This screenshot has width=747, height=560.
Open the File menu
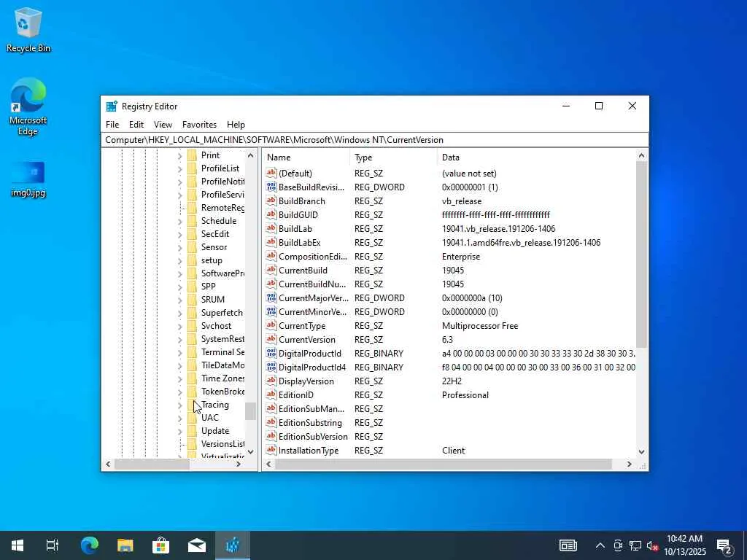112,124
